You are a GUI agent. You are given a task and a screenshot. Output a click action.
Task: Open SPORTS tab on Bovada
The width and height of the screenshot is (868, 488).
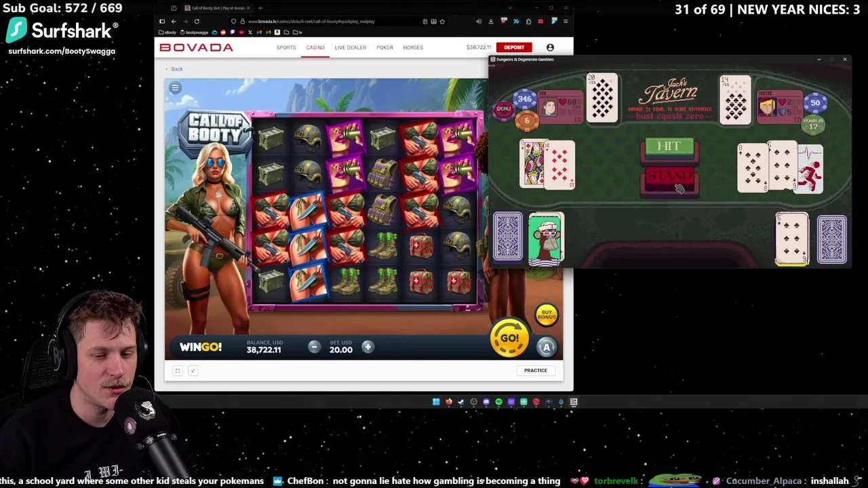(286, 47)
